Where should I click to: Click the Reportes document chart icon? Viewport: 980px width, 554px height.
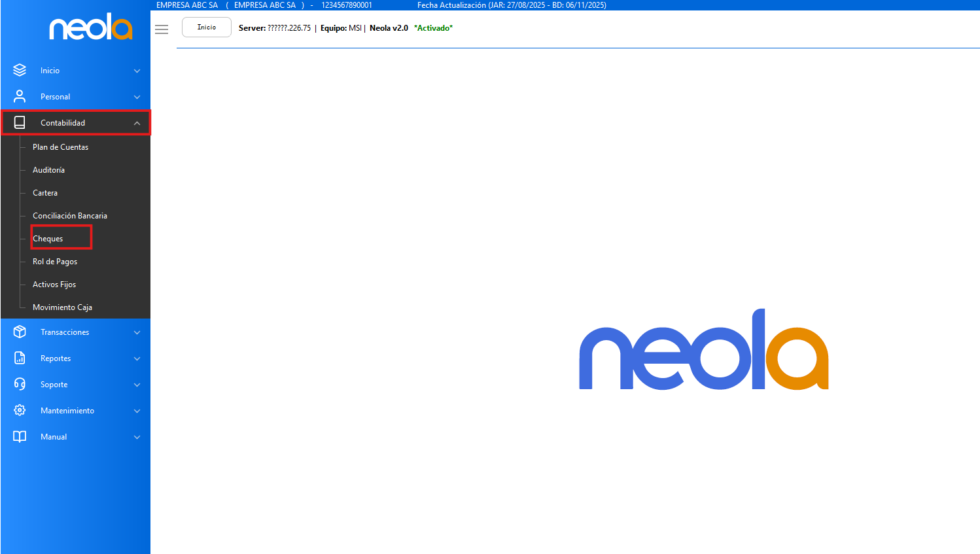pyautogui.click(x=20, y=358)
